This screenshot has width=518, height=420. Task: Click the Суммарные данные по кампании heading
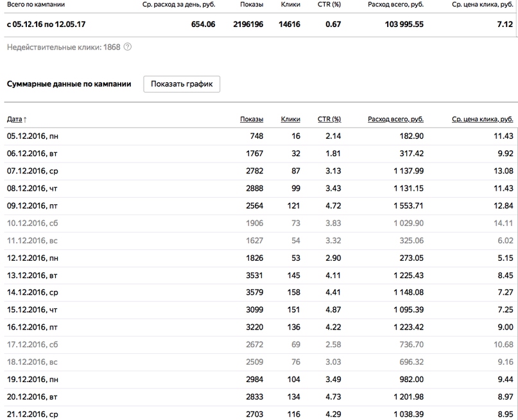(69, 84)
